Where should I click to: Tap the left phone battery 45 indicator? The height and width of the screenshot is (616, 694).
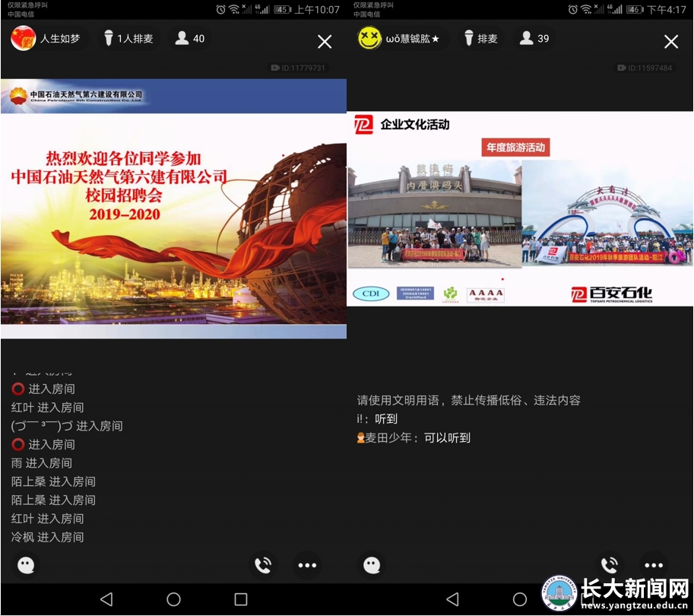(282, 9)
